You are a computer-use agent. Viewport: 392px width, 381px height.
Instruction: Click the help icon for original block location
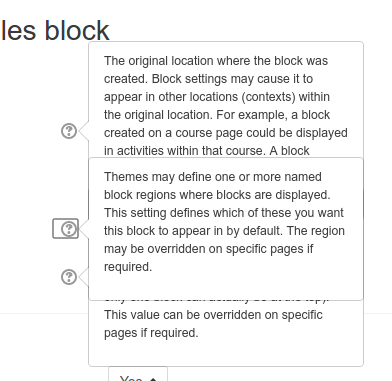click(x=69, y=131)
